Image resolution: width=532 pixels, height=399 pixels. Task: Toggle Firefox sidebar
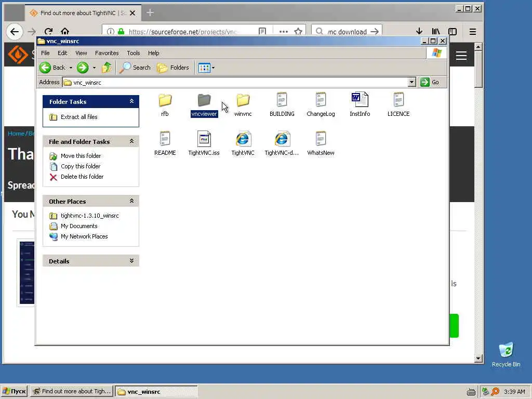tap(453, 32)
